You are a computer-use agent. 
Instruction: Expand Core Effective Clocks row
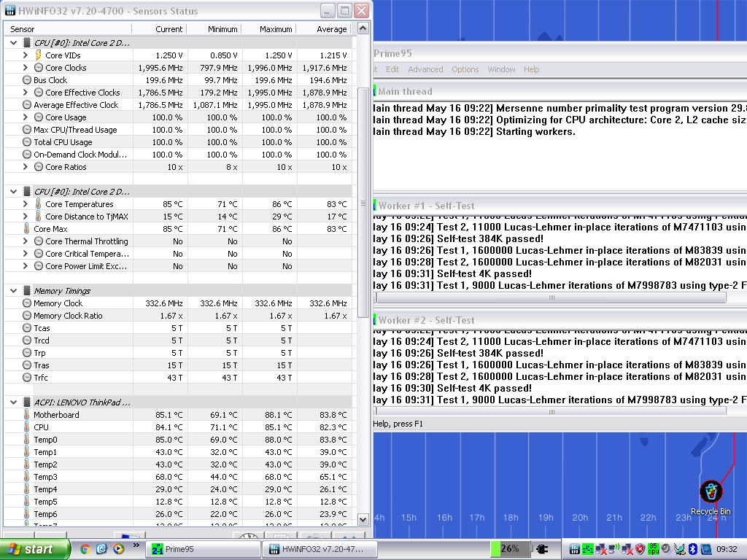click(26, 93)
